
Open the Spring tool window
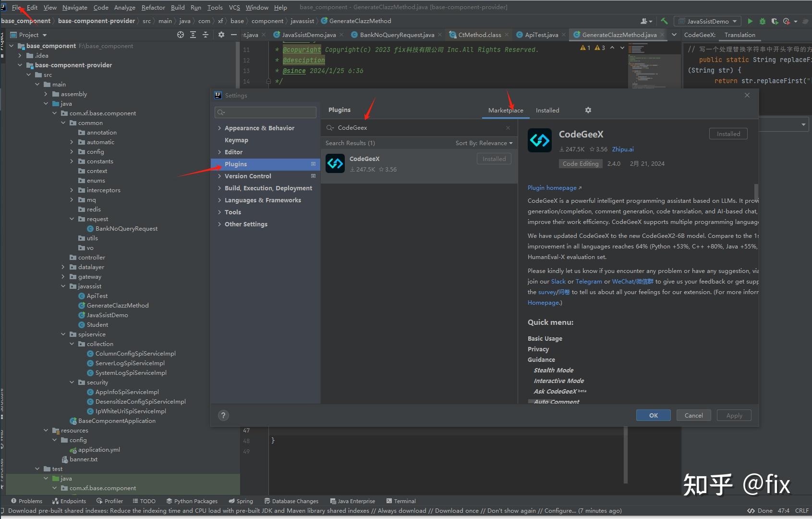pos(241,501)
